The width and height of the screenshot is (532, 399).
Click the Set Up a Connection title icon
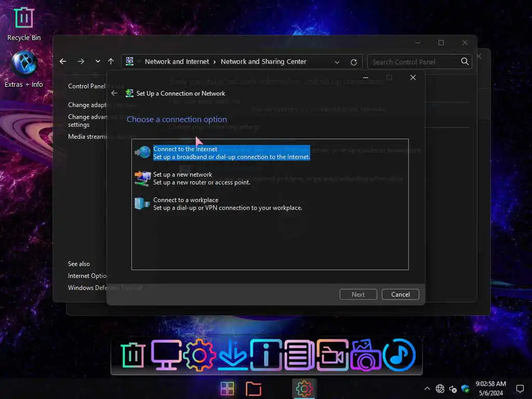tap(129, 94)
